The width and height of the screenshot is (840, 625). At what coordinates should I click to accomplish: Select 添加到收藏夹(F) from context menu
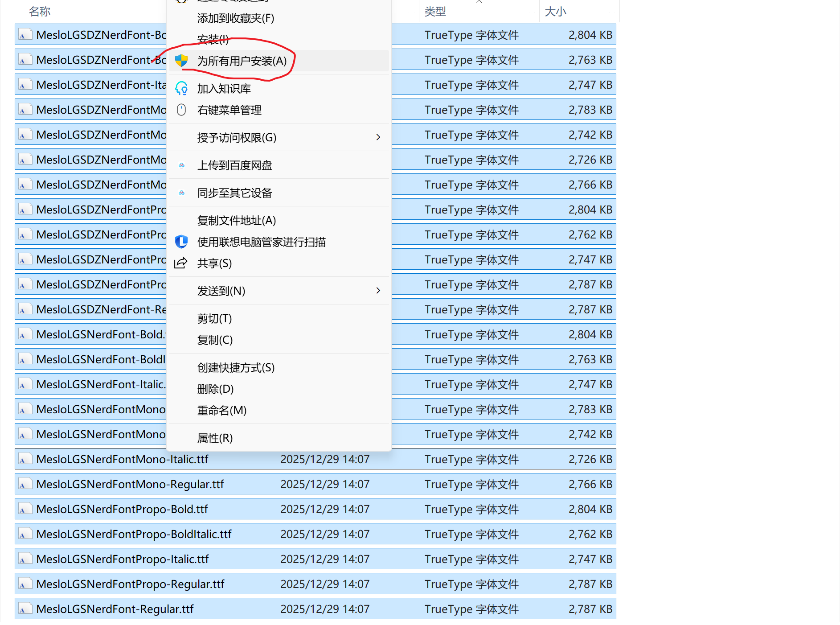tap(235, 18)
